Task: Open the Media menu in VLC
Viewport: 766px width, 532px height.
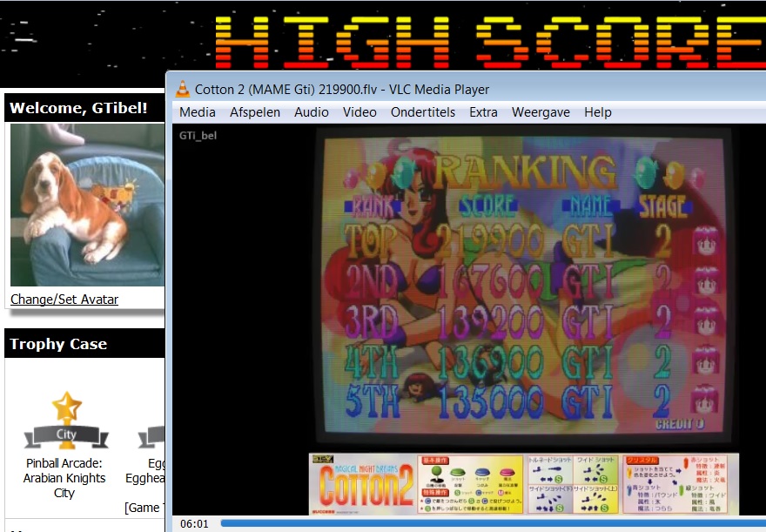Action: click(198, 112)
